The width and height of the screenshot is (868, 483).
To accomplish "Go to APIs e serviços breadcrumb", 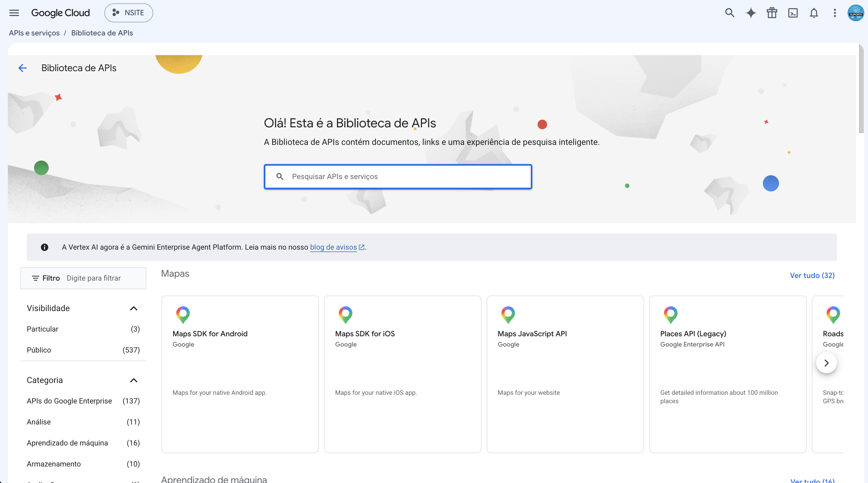I will tap(34, 33).
